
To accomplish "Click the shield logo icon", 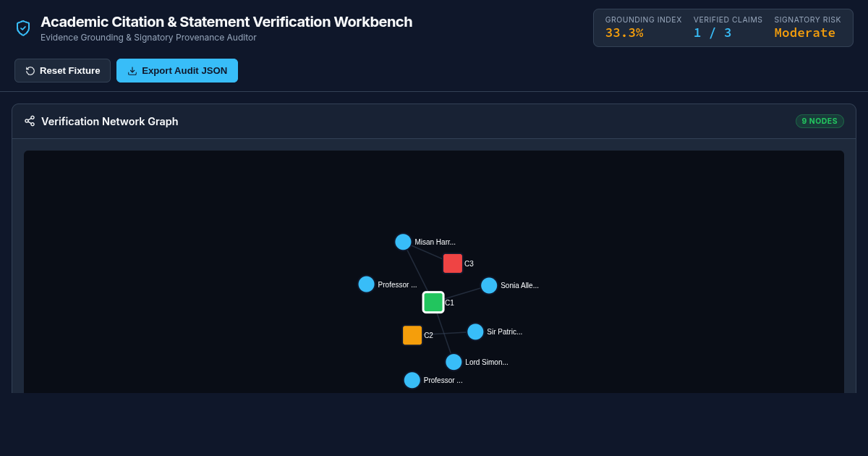I will point(23,28).
